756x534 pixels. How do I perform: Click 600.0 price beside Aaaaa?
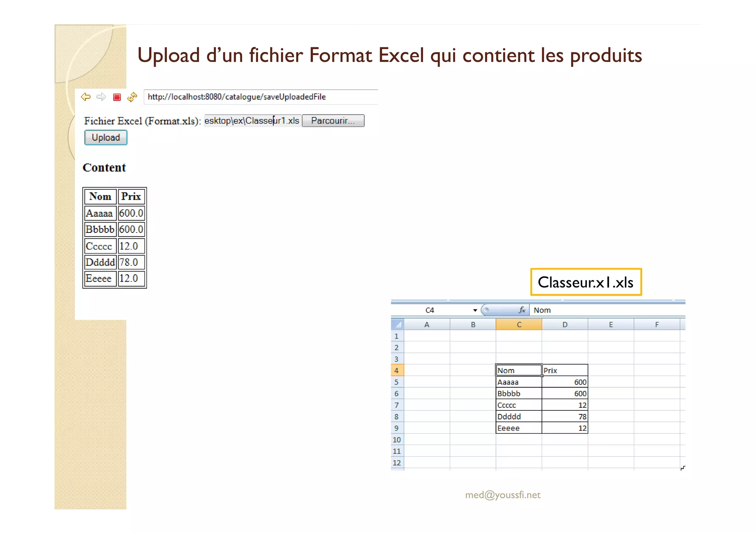click(131, 213)
